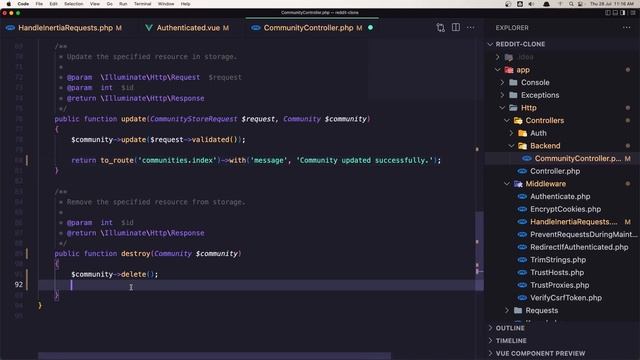The height and width of the screenshot is (360, 640).
Task: Toggle the primary side bar layout button
Action: [x=608, y=13]
